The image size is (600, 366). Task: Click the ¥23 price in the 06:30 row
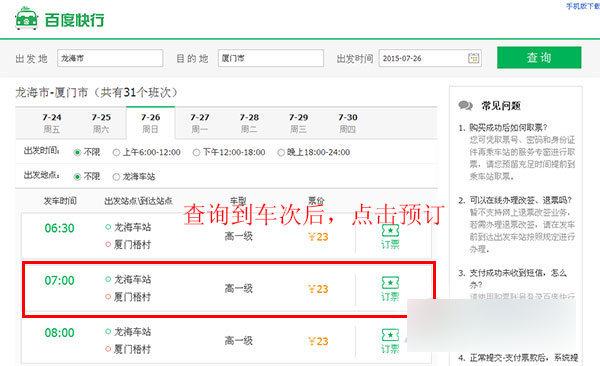pyautogui.click(x=318, y=237)
